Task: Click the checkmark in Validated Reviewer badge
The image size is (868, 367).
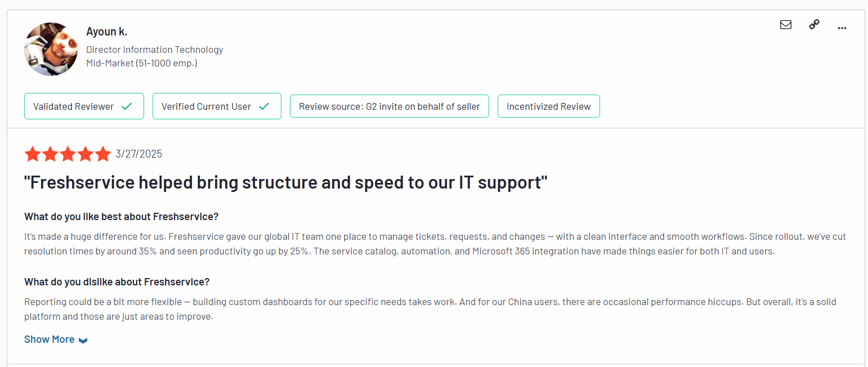Action: [127, 106]
